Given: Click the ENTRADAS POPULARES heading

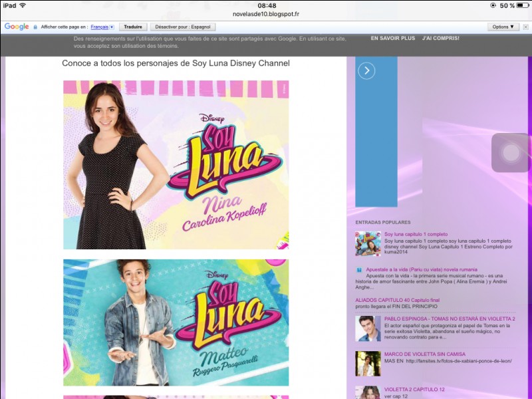Looking at the screenshot, I should point(383,222).
